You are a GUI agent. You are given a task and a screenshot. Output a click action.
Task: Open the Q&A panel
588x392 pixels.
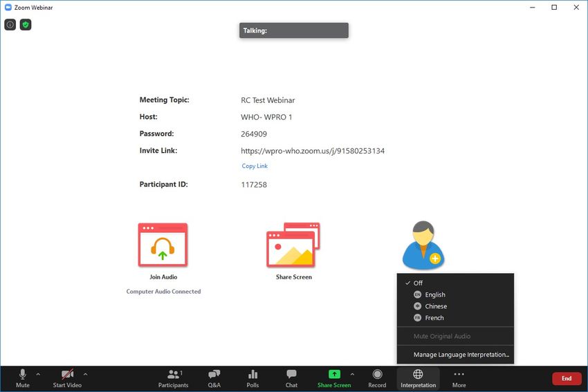pyautogui.click(x=214, y=378)
